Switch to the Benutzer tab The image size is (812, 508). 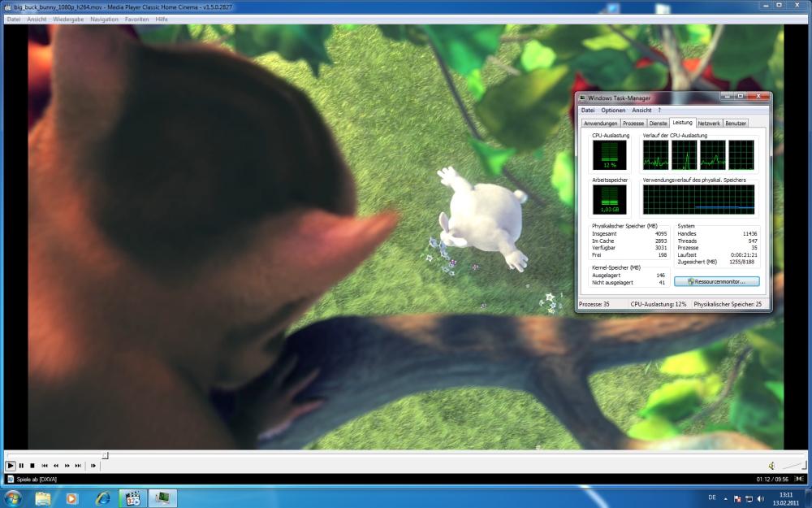(736, 124)
